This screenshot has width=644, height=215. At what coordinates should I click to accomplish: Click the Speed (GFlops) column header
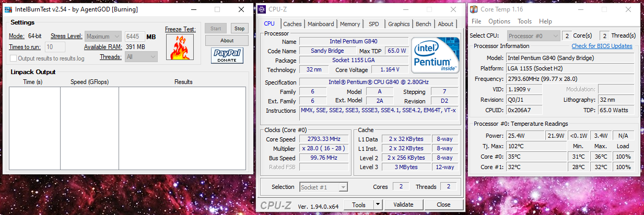(89, 82)
